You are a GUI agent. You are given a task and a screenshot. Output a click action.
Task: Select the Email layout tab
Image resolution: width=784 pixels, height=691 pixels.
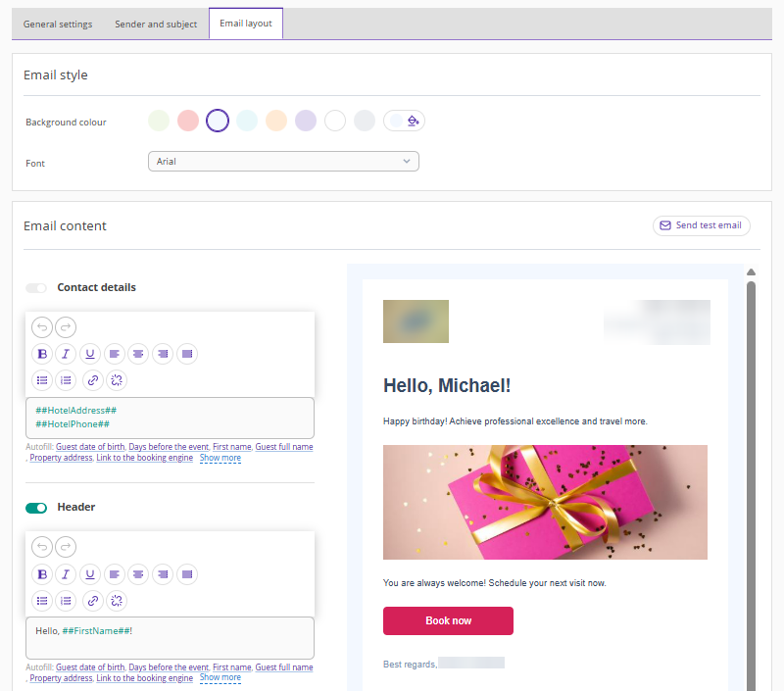click(x=246, y=24)
